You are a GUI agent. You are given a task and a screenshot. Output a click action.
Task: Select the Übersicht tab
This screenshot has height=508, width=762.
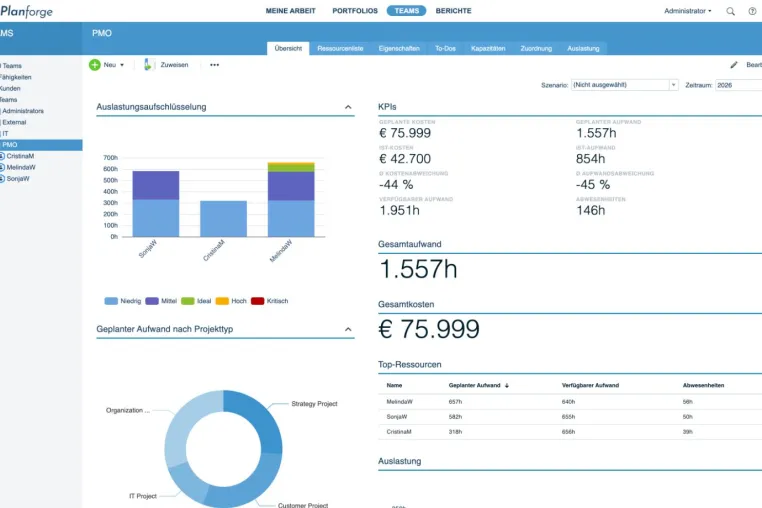[x=288, y=48]
